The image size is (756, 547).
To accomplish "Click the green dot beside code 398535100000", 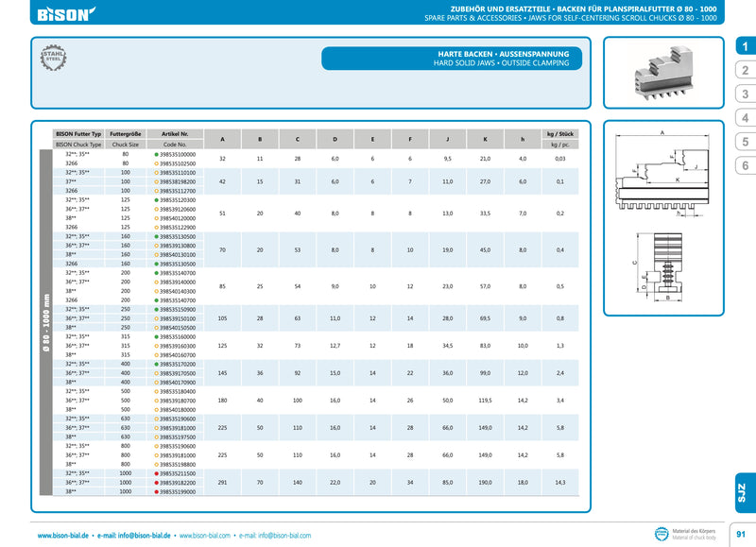I will click(156, 153).
